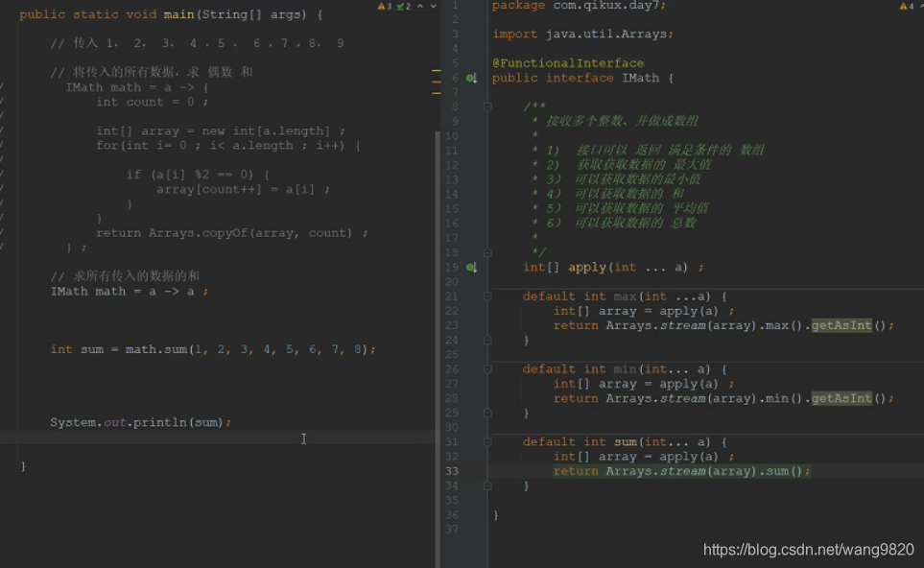Image resolution: width=924 pixels, height=568 pixels.
Task: Click the 'min' method name on line 26
Action: (x=625, y=369)
